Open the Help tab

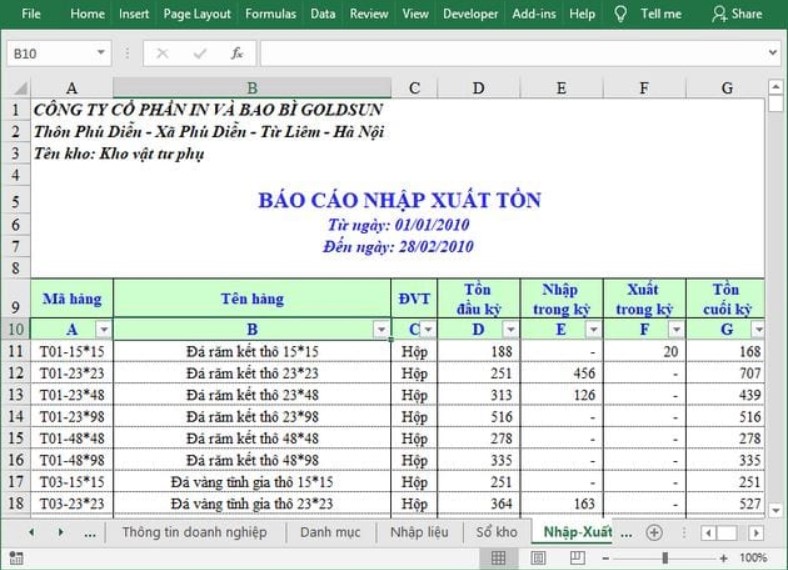click(x=582, y=14)
